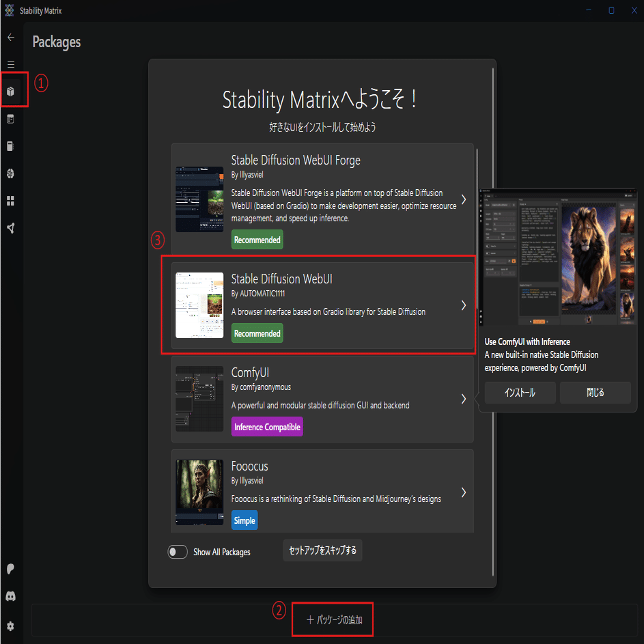Viewport: 644px width, 644px height.
Task: Select Stable Diffusion WebUI Forge thumbnail
Action: click(x=199, y=199)
